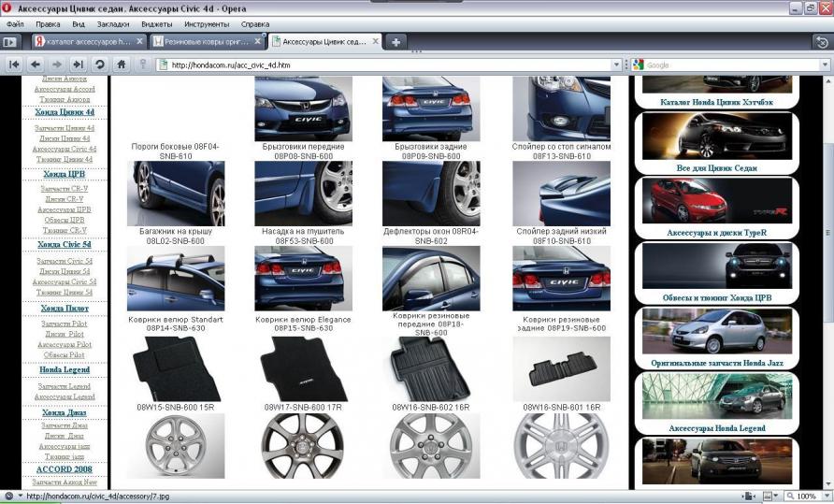Open a new tab with plus button

pyautogui.click(x=395, y=42)
